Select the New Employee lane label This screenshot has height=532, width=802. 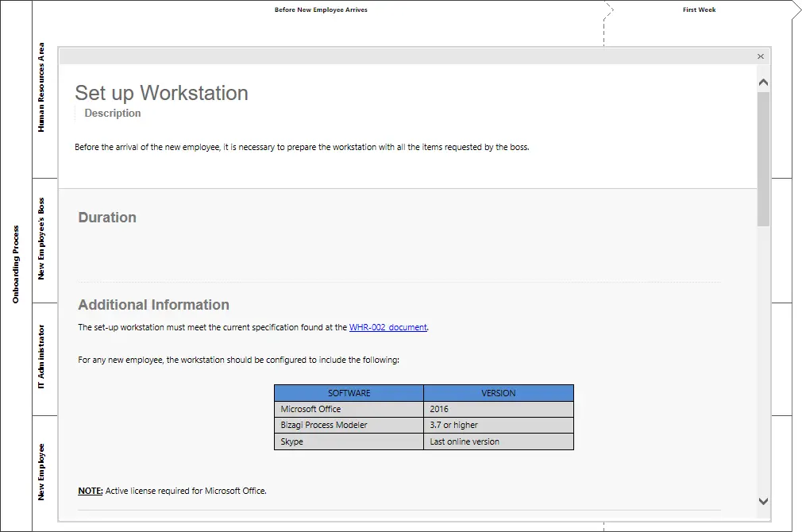[41, 472]
